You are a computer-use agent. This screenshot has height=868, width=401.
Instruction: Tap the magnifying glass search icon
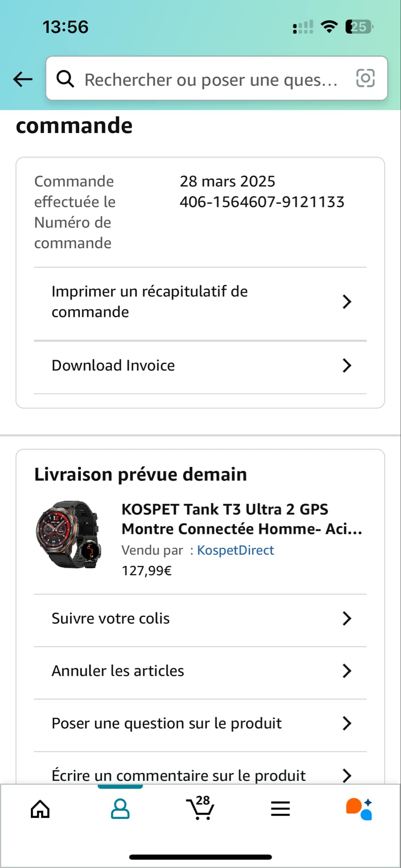pyautogui.click(x=65, y=79)
